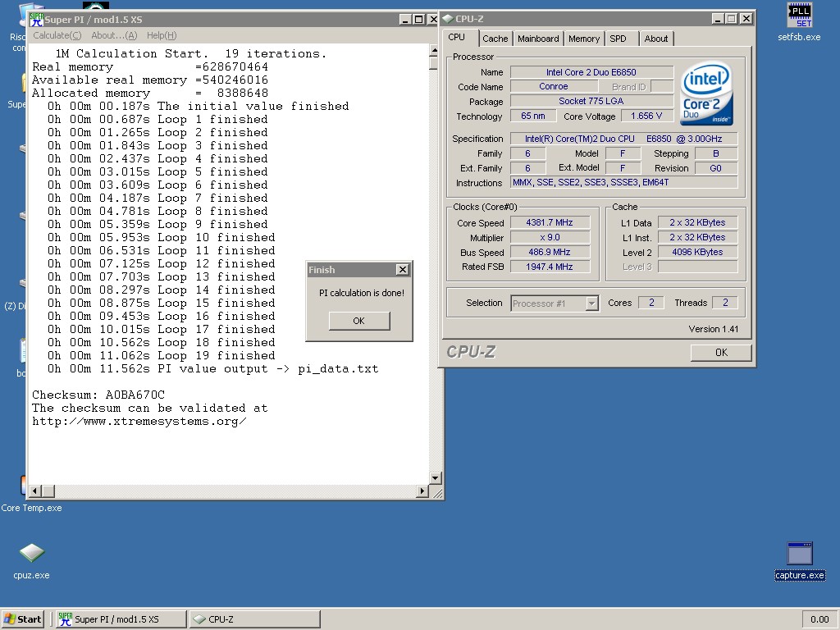840x630 pixels.
Task: Click the L1 Inst. value 2 x 32 KBytes
Action: [697, 237]
